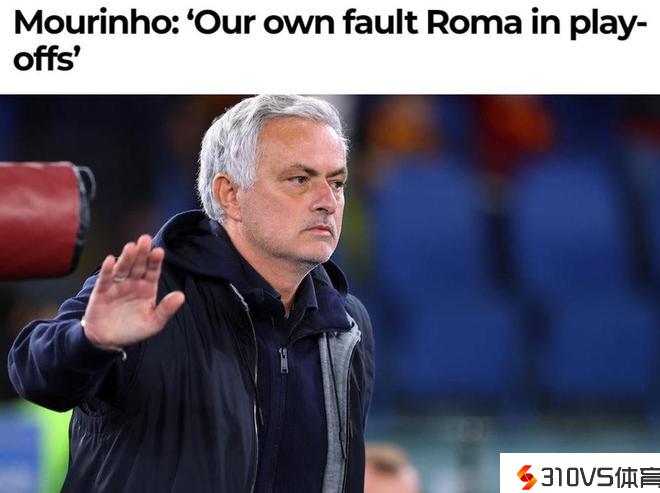Click the ring on the raised hand
The width and height of the screenshot is (660, 493).
click(120, 278)
